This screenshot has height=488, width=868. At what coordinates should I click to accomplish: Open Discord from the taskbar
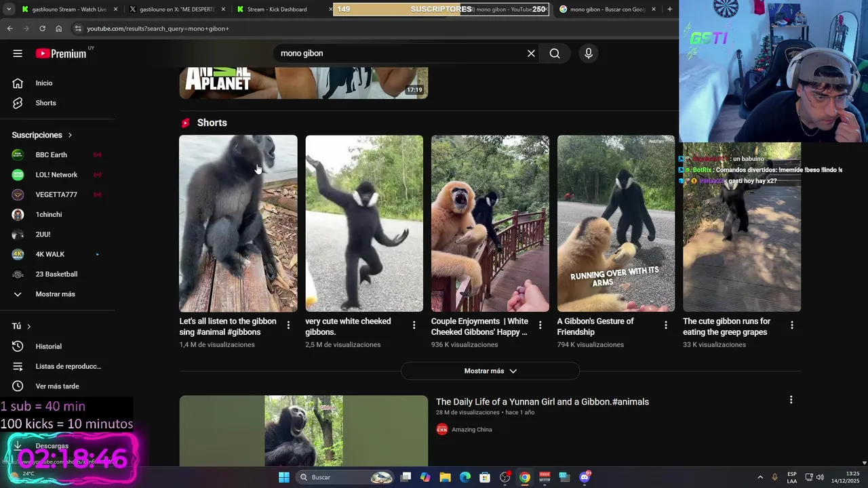(585, 477)
